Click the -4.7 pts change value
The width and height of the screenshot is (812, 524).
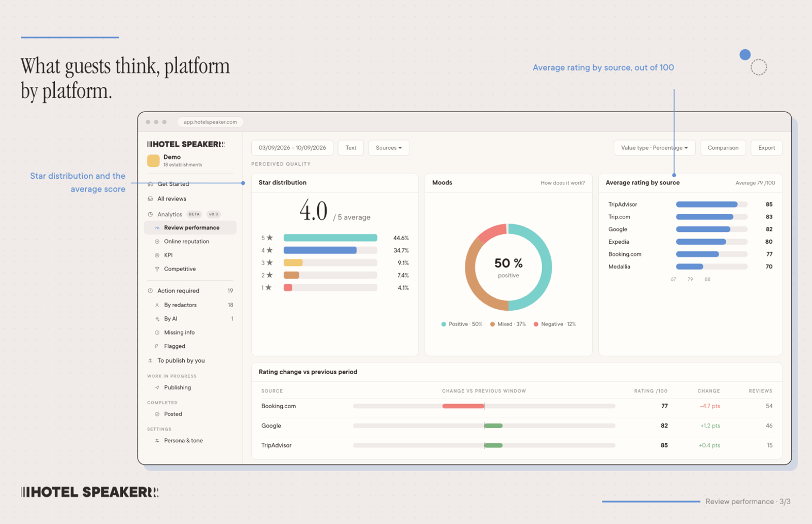pyautogui.click(x=710, y=406)
